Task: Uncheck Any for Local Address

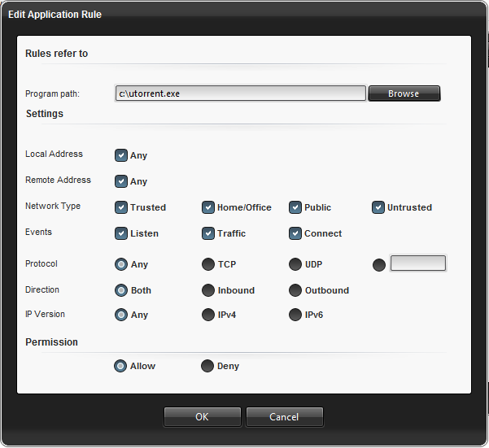Action: coord(121,155)
